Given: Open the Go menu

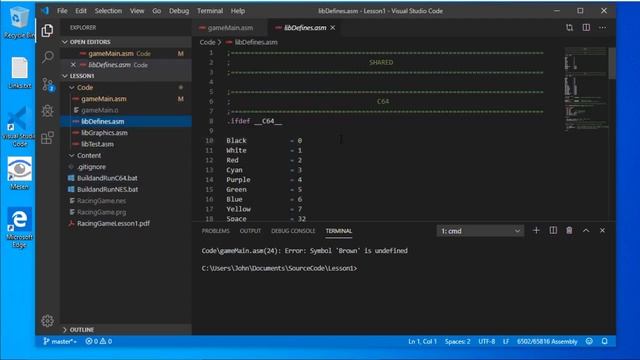Looking at the screenshot, I should [157, 11].
